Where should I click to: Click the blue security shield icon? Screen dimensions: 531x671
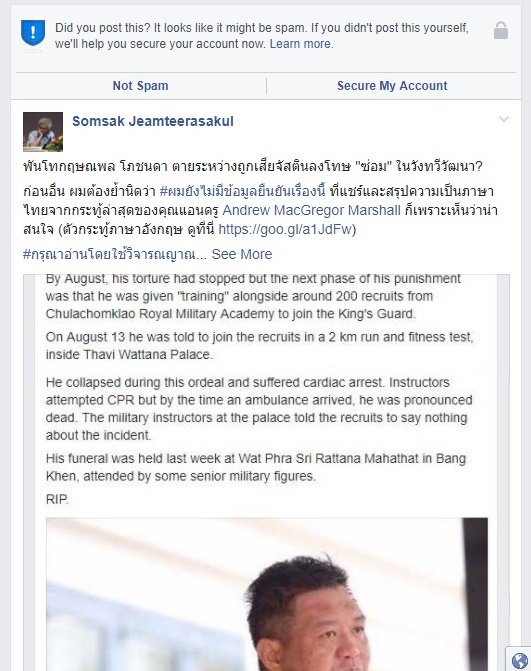tap(33, 33)
